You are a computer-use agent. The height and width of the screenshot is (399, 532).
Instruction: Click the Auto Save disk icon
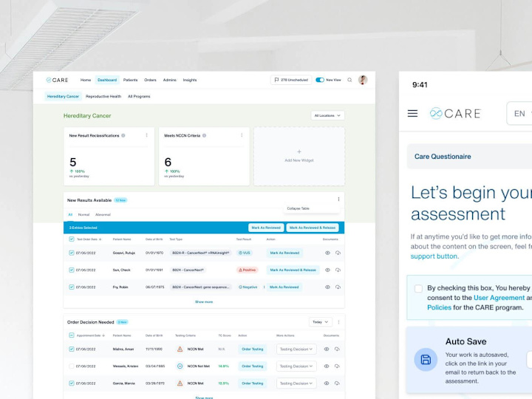[426, 359]
